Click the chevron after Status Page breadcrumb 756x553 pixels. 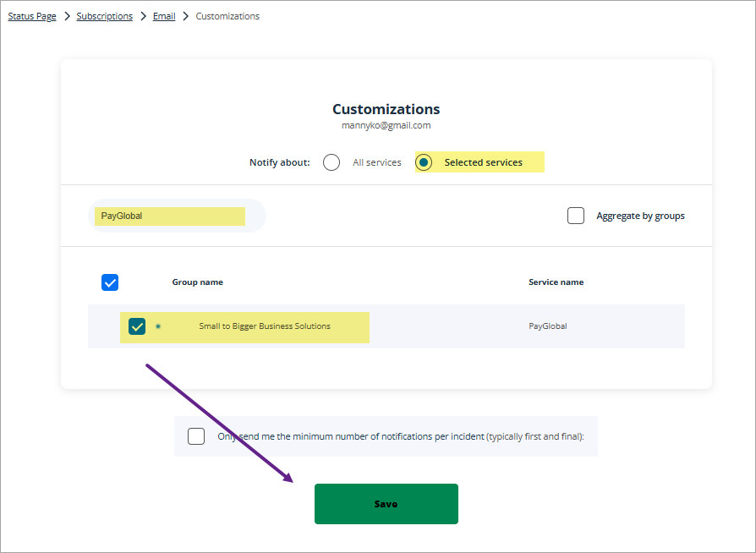pyautogui.click(x=66, y=16)
